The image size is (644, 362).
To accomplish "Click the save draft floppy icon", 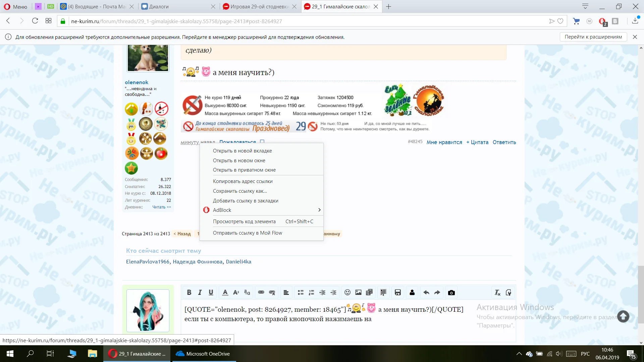I will point(398,293).
